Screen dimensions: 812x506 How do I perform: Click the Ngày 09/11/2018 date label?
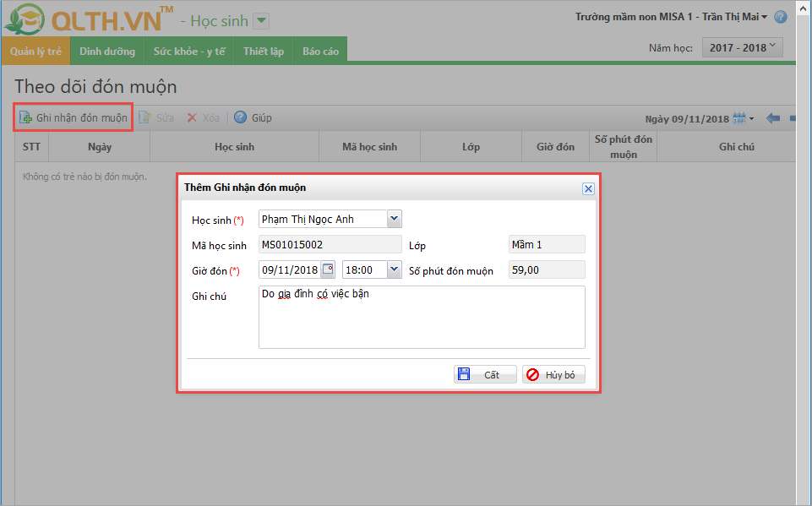[x=687, y=119]
